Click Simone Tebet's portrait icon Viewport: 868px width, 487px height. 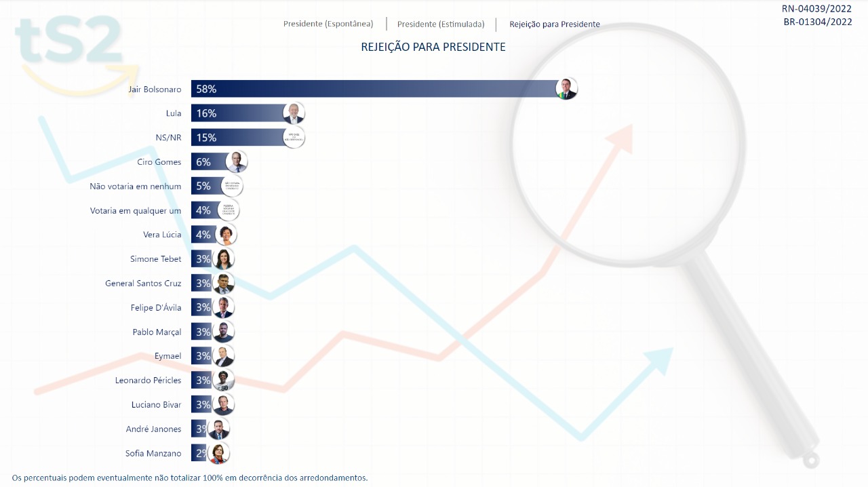224,259
